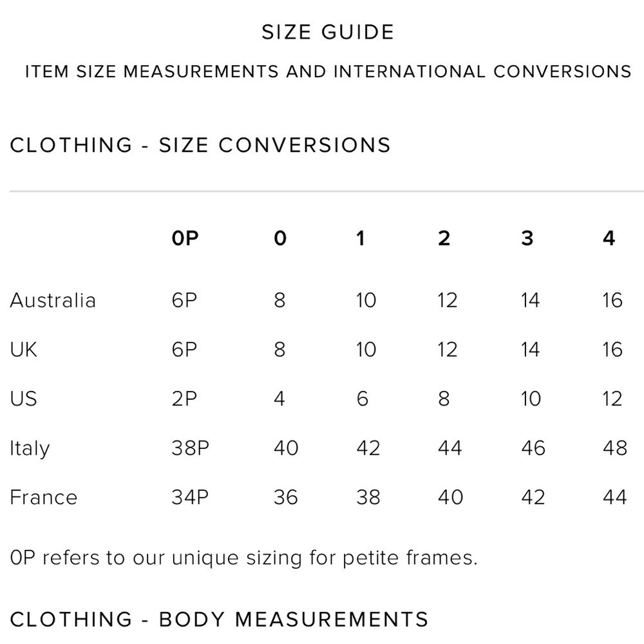Click the Australia 6P size cell
Viewport: 644px width, 644px height.
click(184, 300)
